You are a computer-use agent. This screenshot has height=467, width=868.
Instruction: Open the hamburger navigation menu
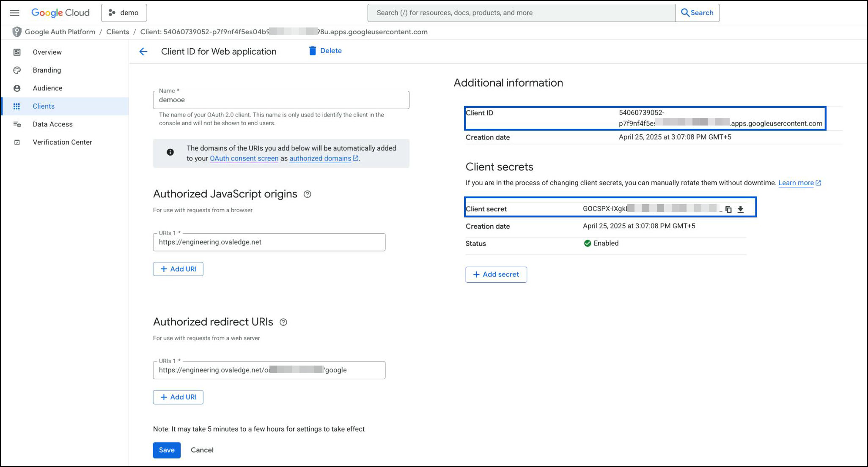pyautogui.click(x=15, y=13)
